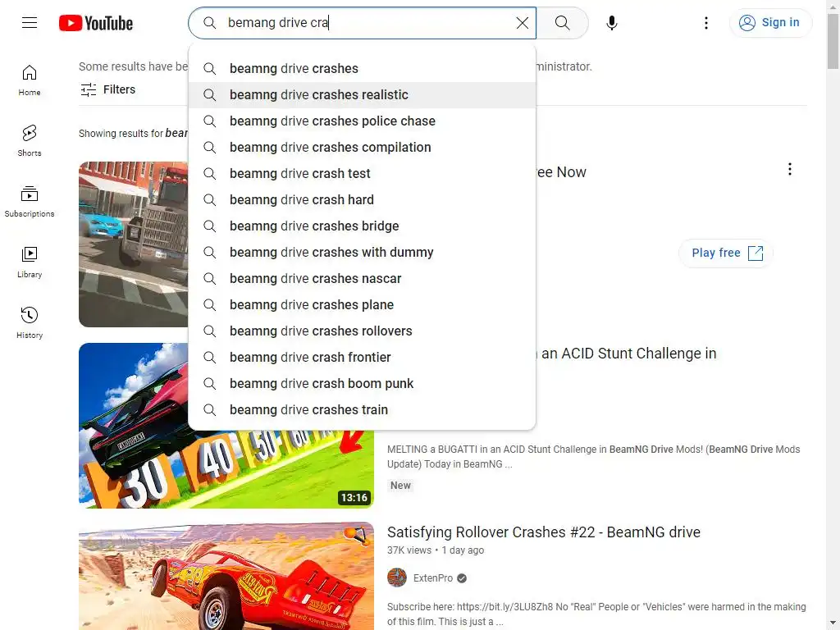Open the Filters options
The image size is (840, 630).
click(x=107, y=89)
